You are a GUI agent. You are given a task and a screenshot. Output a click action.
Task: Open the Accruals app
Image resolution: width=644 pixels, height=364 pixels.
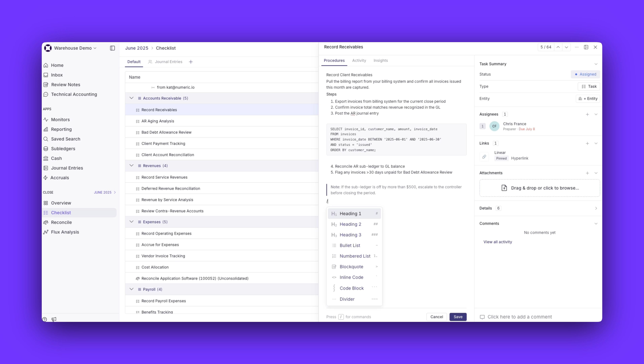point(59,178)
